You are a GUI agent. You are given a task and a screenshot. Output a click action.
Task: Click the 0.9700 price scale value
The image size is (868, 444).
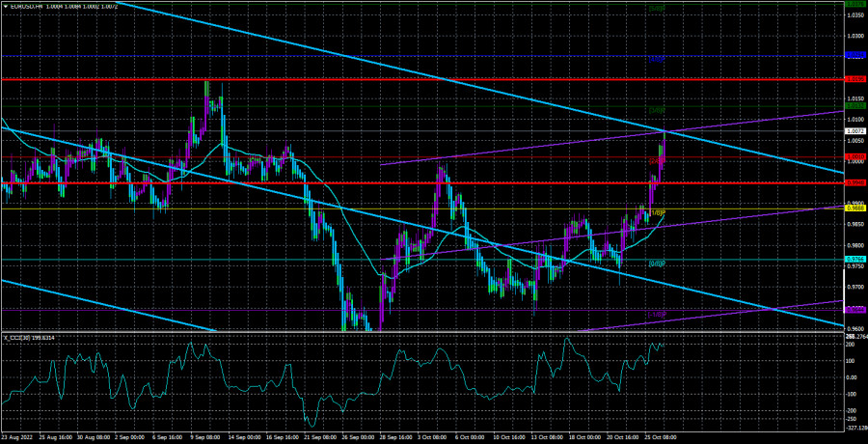[854, 287]
